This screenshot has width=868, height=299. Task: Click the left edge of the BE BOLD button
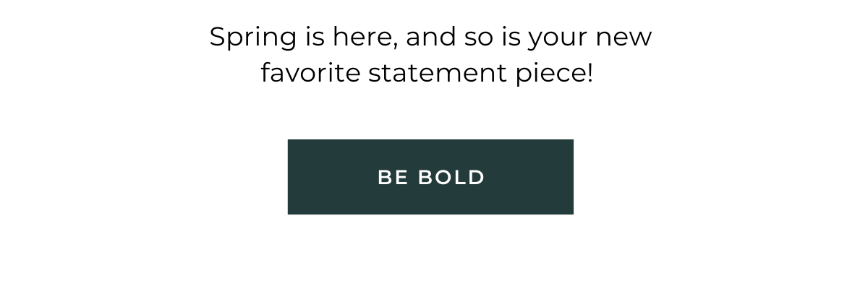[x=292, y=177]
